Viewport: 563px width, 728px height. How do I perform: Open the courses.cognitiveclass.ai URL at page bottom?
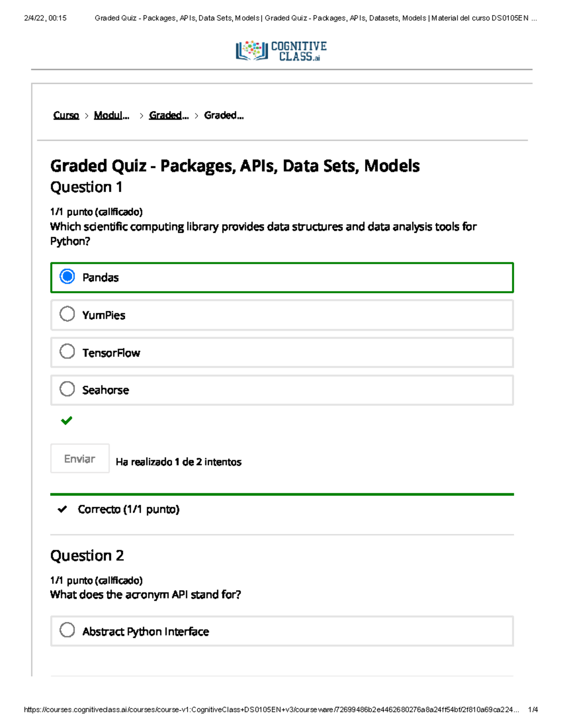[272, 710]
